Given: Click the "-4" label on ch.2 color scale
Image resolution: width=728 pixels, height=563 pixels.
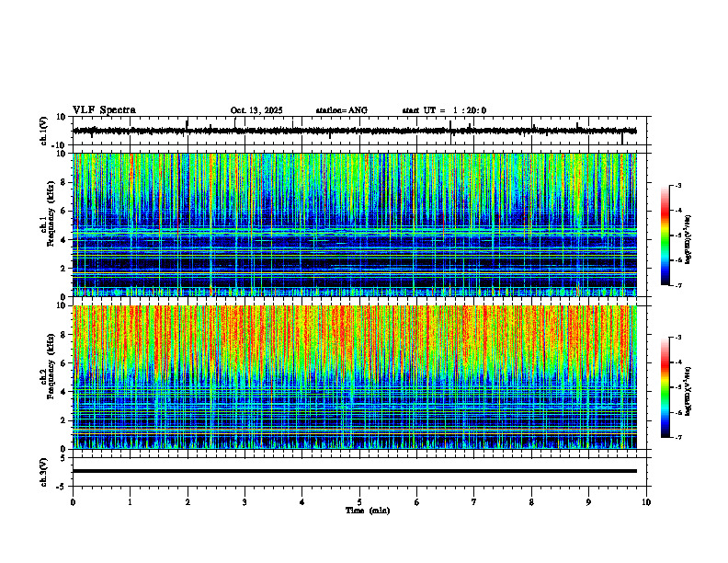Looking at the screenshot, I should coord(678,362).
